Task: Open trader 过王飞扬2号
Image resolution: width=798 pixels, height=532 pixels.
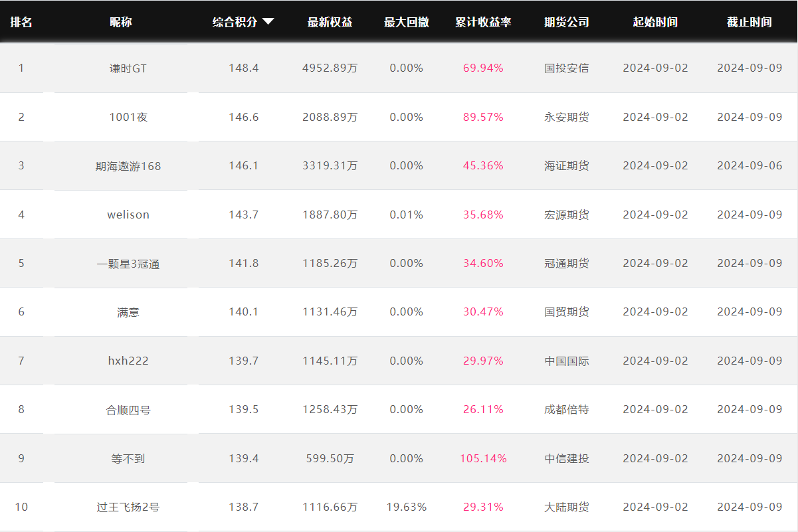Action: (x=128, y=507)
